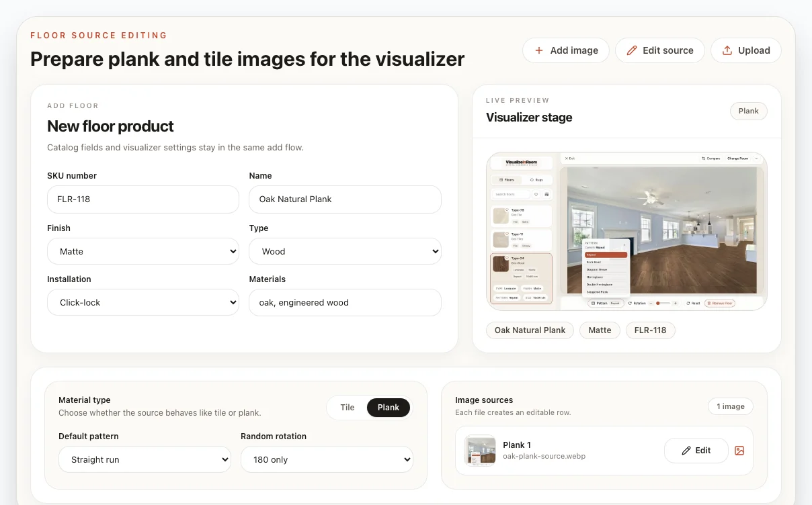Click the New floor product heading
This screenshot has width=812, height=505.
pos(110,126)
